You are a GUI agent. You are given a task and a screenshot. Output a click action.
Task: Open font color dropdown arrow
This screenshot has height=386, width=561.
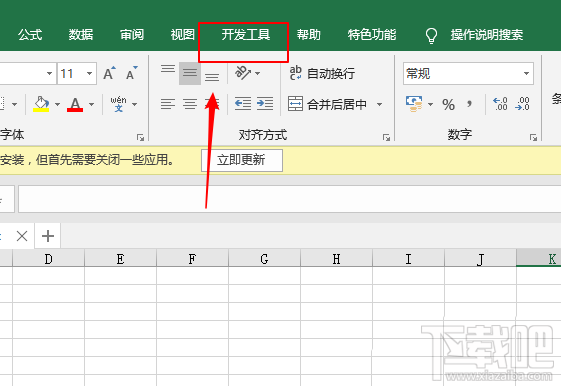coord(92,104)
